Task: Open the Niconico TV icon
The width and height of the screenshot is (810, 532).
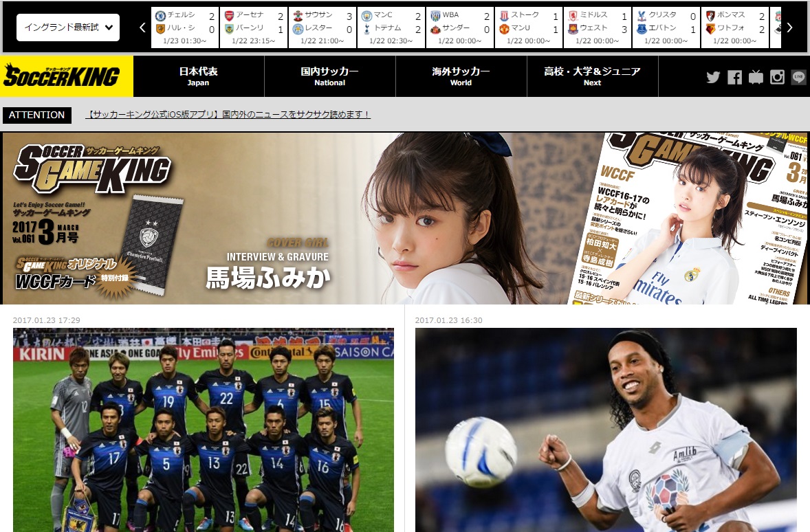Action: tap(756, 78)
